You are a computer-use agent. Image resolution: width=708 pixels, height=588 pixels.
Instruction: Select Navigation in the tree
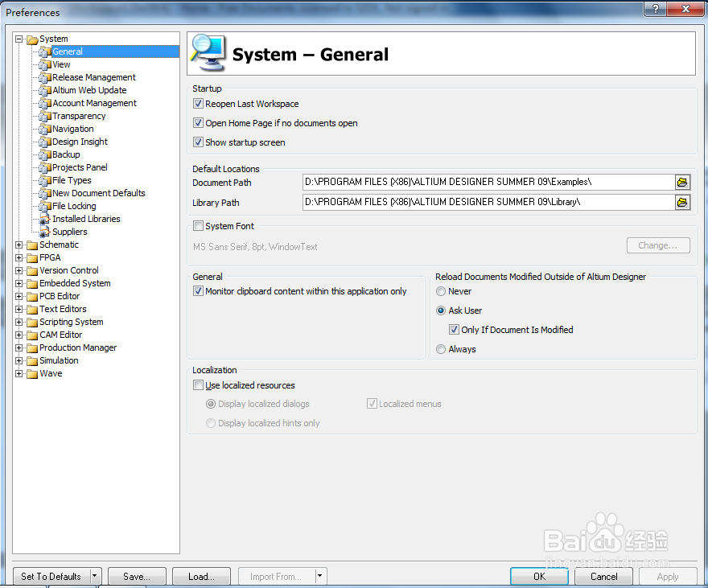73,129
